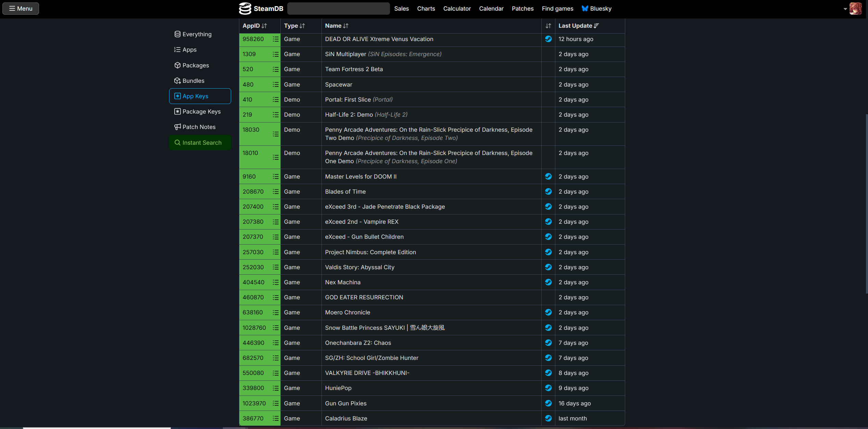
Task: Click the Steam store icon for HuniePop
Action: pos(548,388)
